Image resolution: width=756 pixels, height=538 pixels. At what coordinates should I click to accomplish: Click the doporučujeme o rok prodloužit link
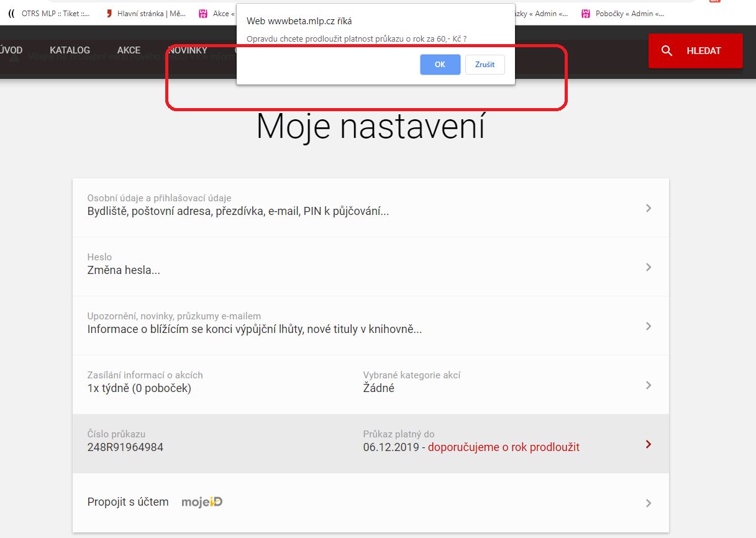point(503,447)
